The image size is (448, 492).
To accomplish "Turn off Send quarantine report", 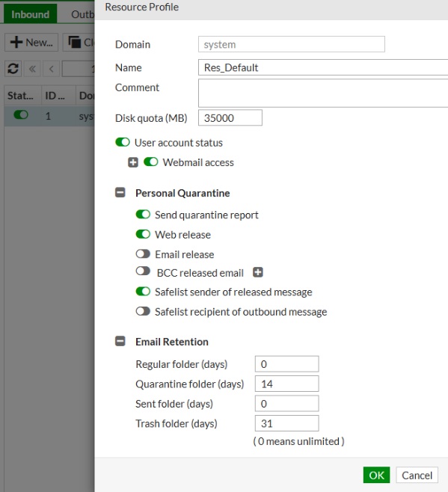I will (143, 215).
